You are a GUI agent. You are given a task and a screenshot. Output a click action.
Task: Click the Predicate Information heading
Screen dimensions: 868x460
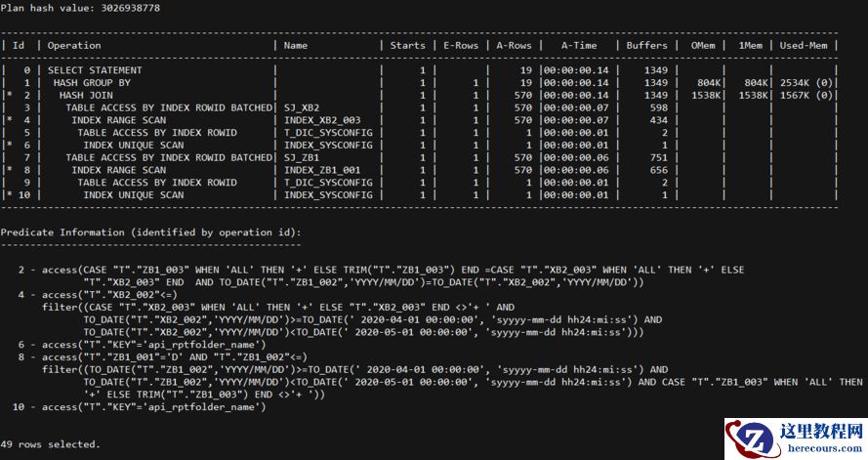point(150,231)
